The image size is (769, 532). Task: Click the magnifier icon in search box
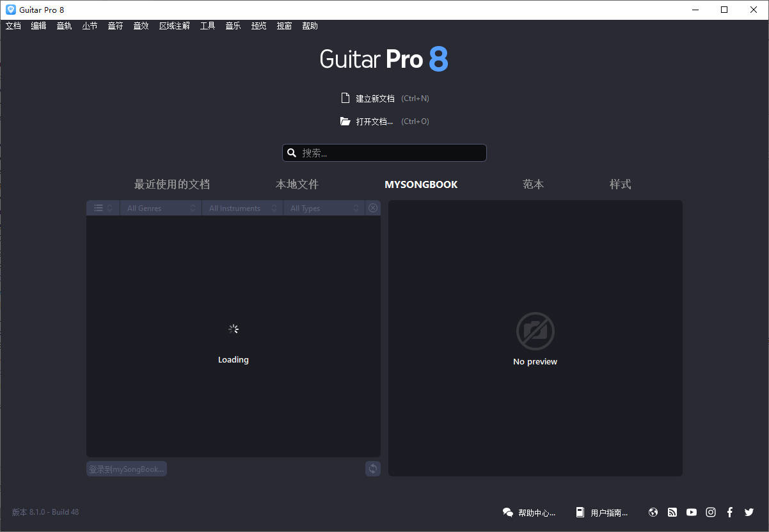pyautogui.click(x=292, y=153)
